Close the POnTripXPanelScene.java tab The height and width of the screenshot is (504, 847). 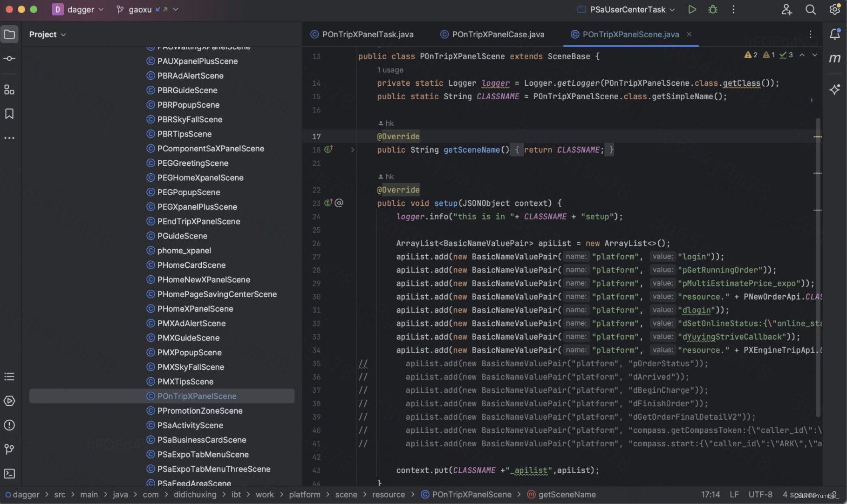tap(689, 34)
